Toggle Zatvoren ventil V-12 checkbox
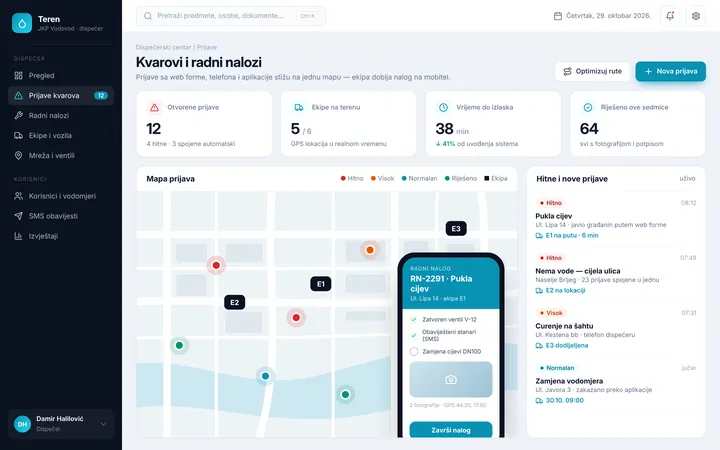The image size is (720, 450). pyautogui.click(x=414, y=320)
